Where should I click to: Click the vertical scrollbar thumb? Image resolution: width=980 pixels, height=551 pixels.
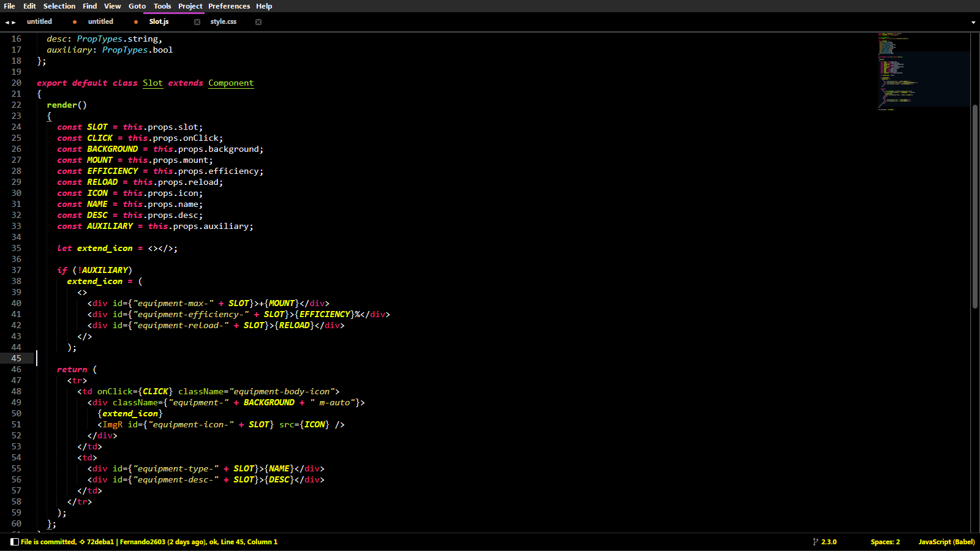click(974, 207)
